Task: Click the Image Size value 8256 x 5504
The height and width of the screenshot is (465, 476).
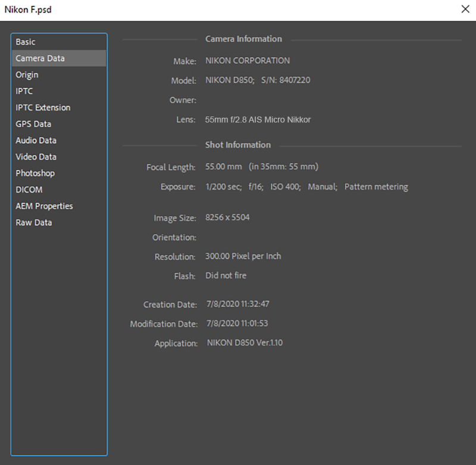Action: tap(227, 218)
